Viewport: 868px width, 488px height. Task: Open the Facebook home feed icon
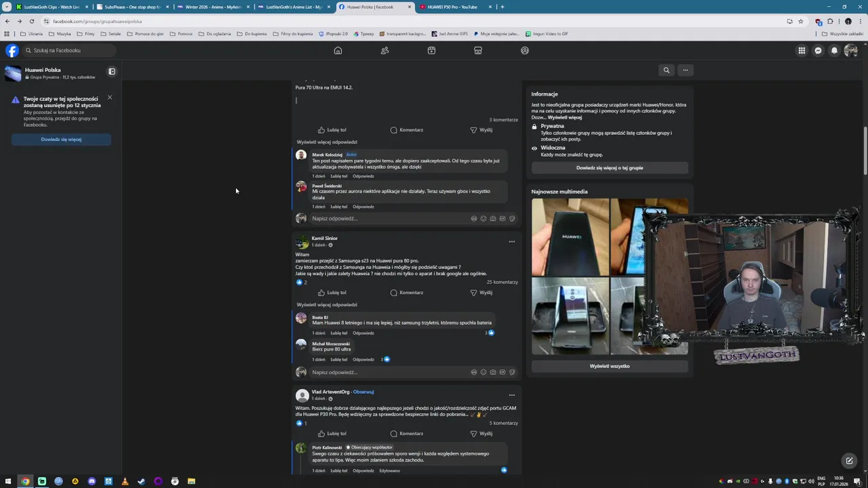tap(338, 50)
